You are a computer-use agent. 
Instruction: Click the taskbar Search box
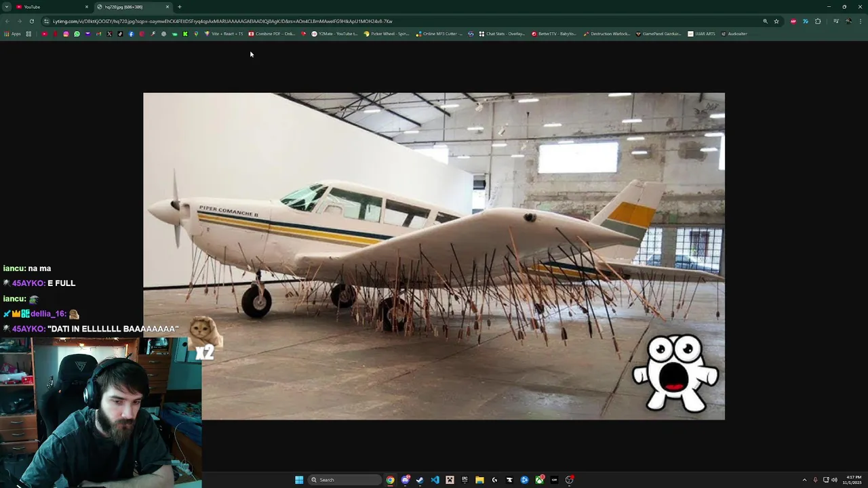[344, 480]
